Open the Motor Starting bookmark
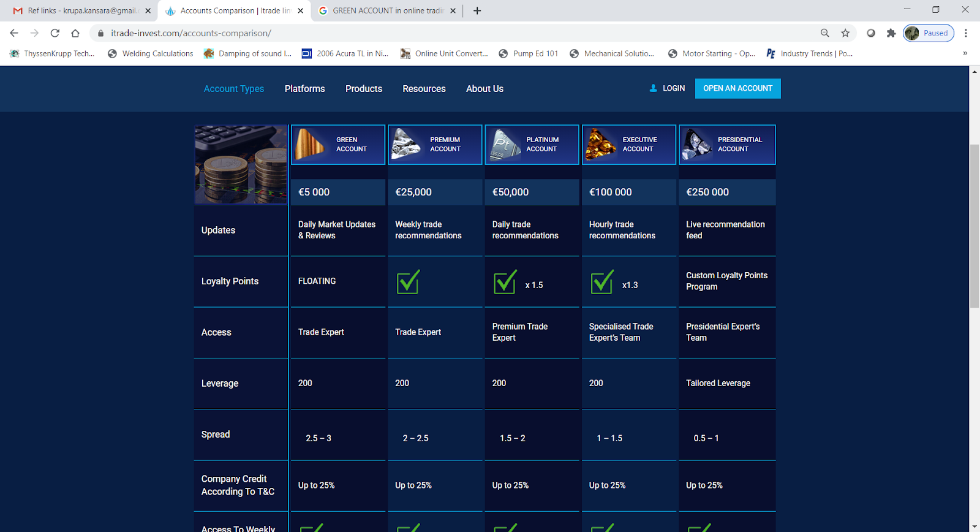The width and height of the screenshot is (980, 532). 712,53
